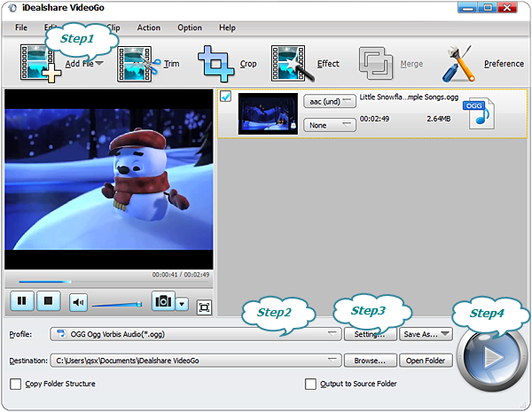The height and width of the screenshot is (412, 532).
Task: Open the Option menu
Action: pos(190,27)
